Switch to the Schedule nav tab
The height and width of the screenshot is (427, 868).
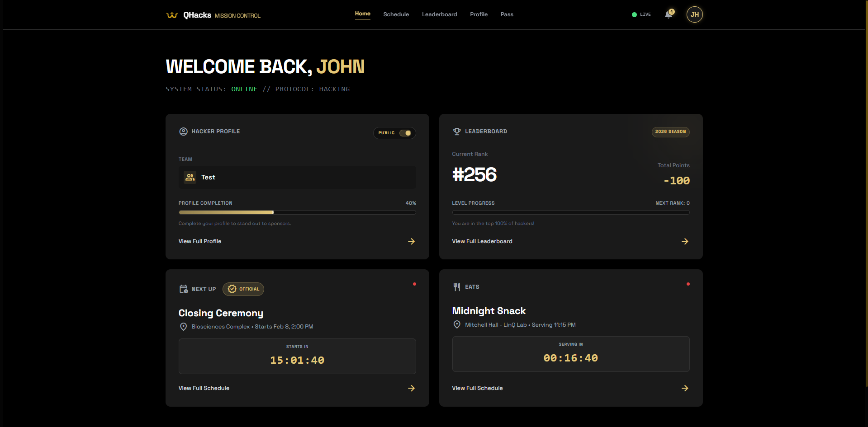click(x=396, y=14)
